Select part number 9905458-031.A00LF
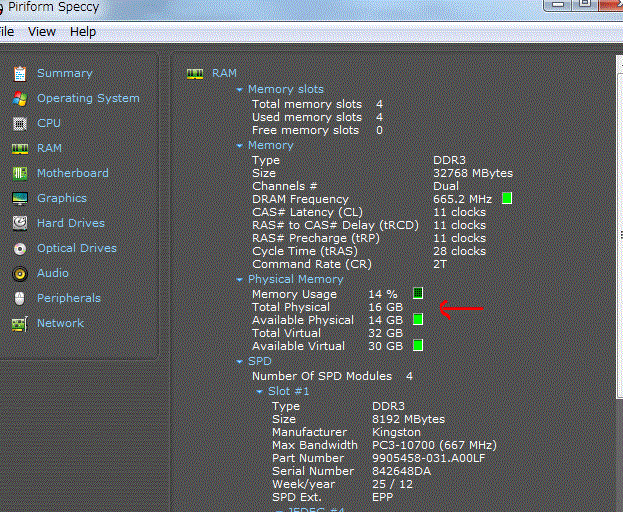The height and width of the screenshot is (512, 623). click(428, 458)
